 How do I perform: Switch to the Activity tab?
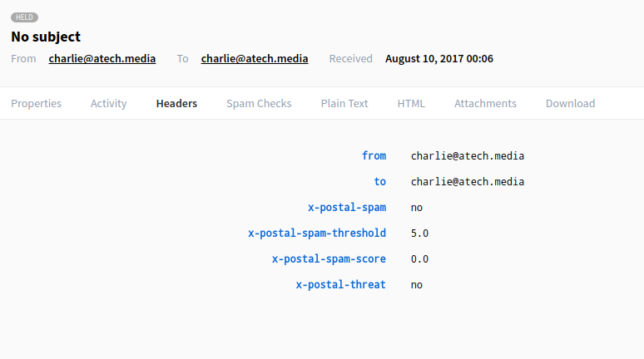108,103
